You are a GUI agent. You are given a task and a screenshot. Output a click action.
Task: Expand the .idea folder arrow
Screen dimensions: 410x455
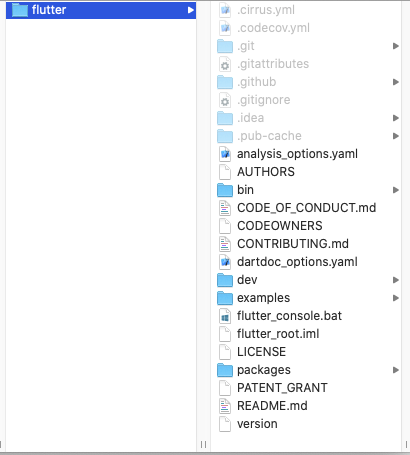tap(396, 118)
